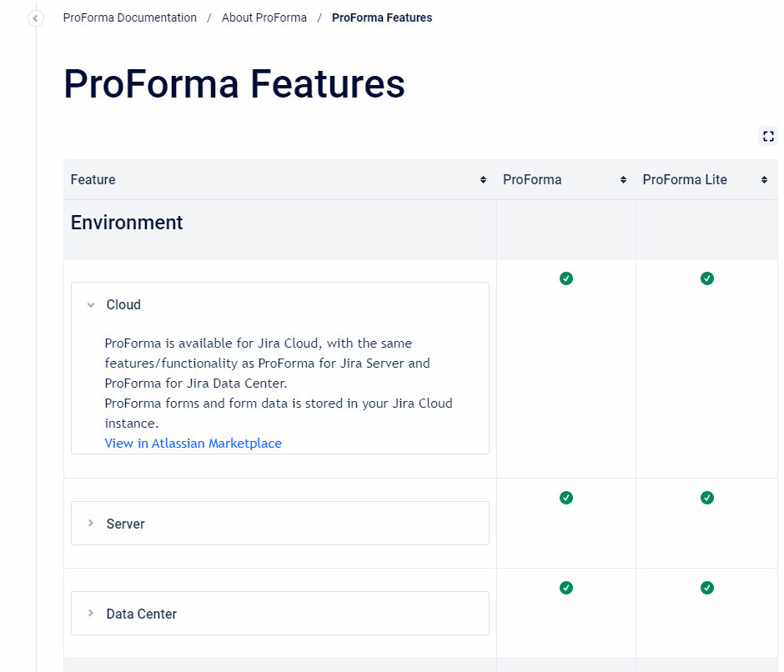Click the ProForma checkmark in Data Center row
This screenshot has width=784, height=672.
click(566, 588)
